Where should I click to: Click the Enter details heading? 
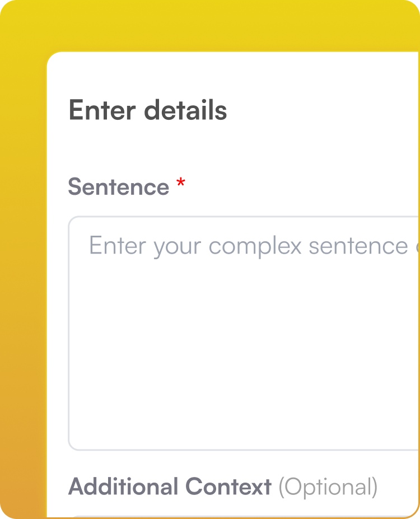coord(147,110)
